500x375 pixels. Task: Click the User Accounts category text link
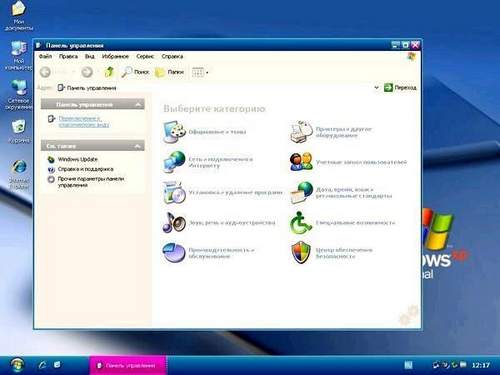click(361, 162)
